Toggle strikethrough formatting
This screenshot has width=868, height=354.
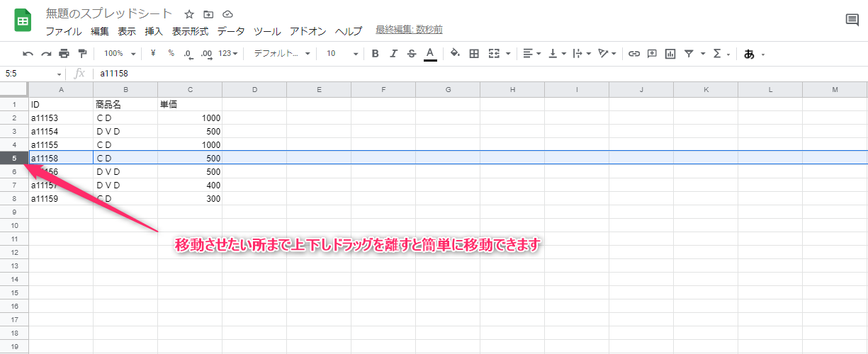[412, 53]
